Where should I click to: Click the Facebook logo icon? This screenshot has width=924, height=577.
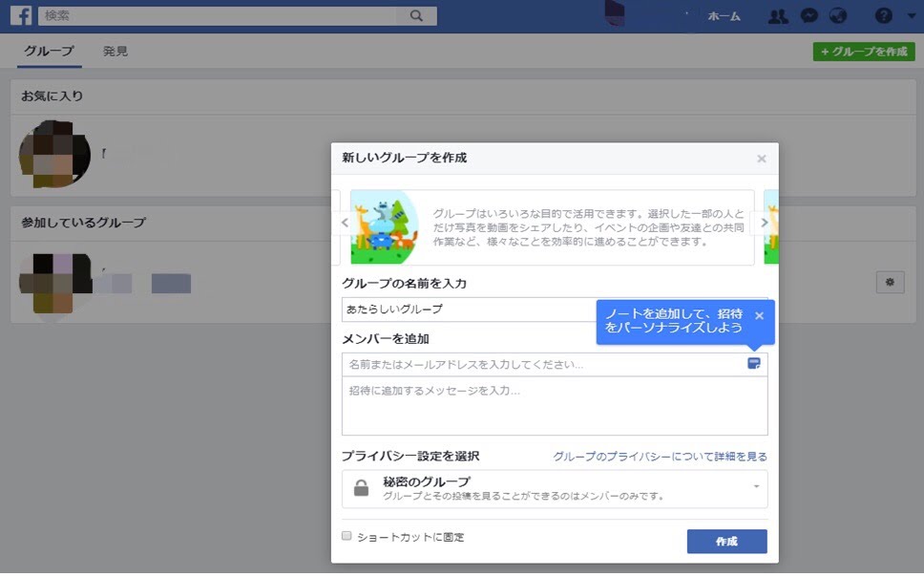[21, 15]
